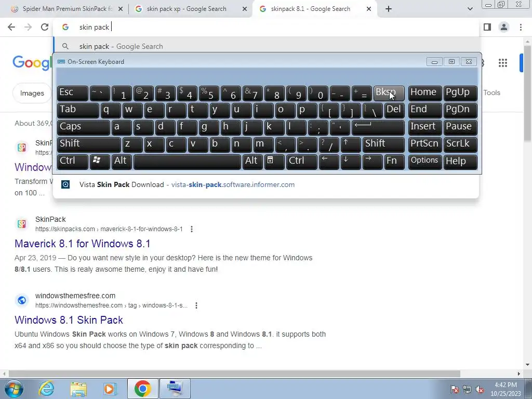This screenshot has width=532, height=399.
Task: Click the Windows logo key
Action: click(x=99, y=162)
